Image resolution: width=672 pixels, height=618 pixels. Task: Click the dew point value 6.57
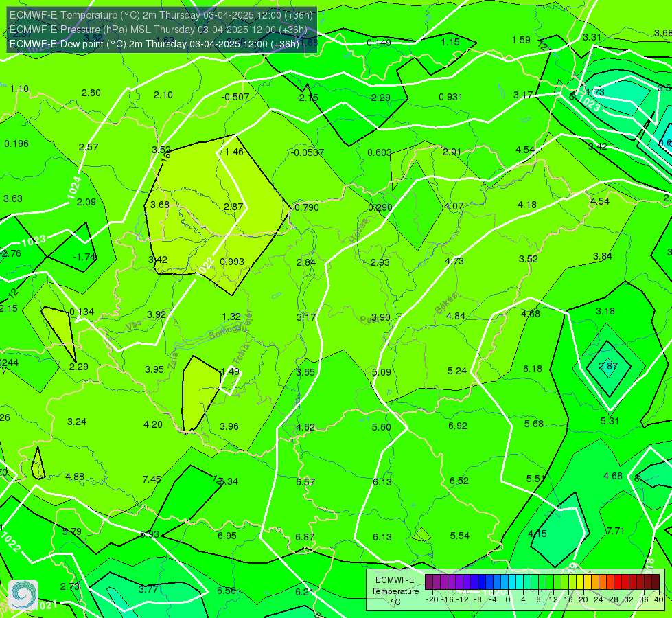[x=305, y=482]
